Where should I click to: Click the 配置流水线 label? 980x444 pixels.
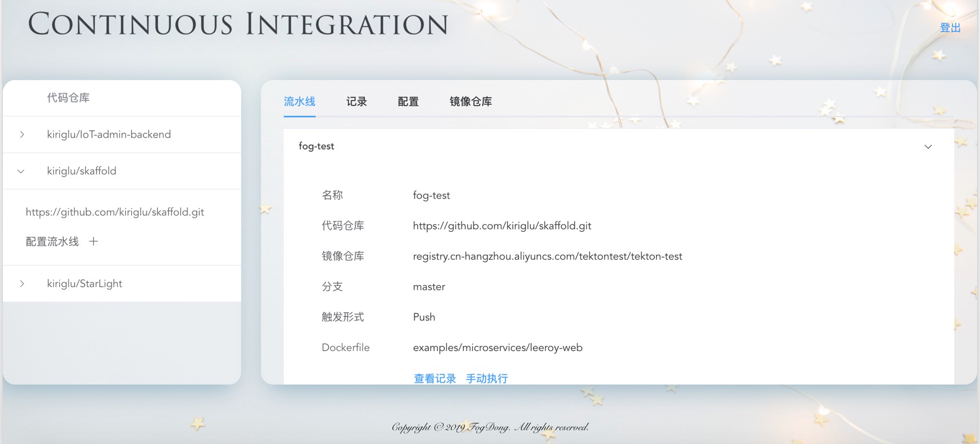point(52,241)
